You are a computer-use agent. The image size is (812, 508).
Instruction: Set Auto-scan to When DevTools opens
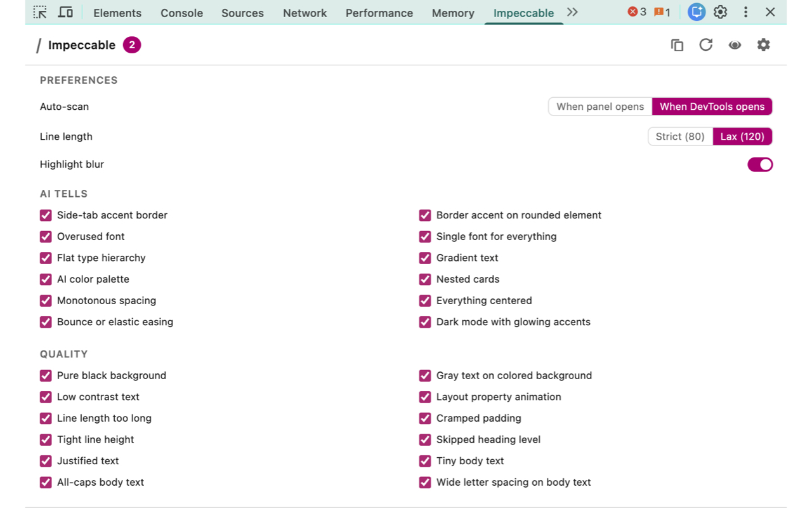click(x=712, y=107)
